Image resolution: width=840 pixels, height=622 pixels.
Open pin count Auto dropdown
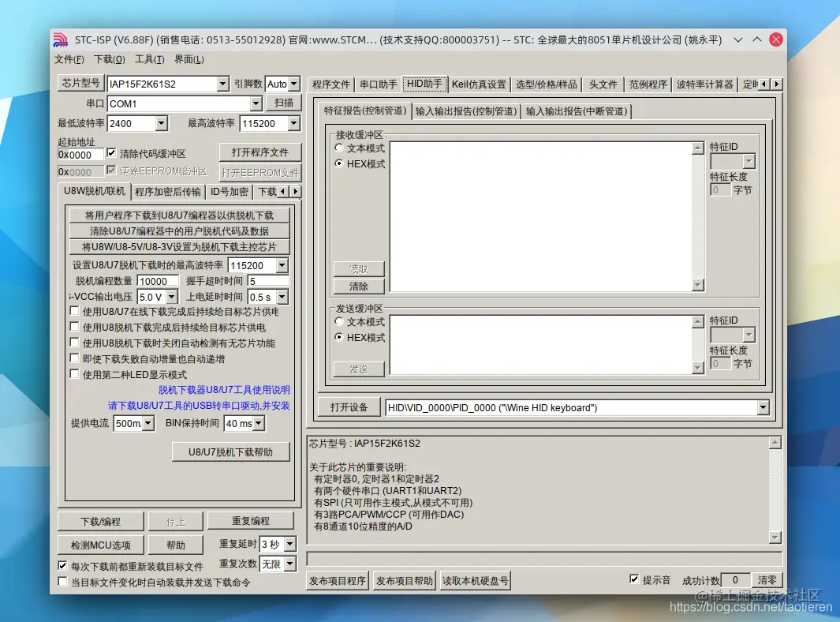tap(293, 84)
